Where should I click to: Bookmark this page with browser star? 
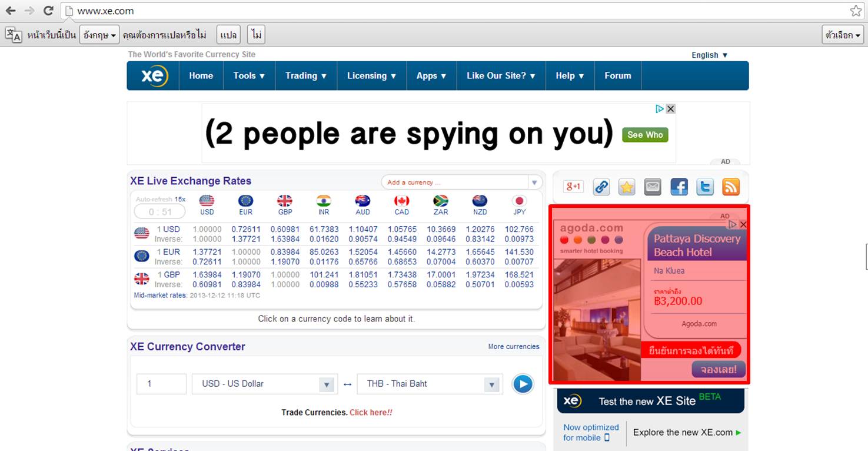click(855, 11)
